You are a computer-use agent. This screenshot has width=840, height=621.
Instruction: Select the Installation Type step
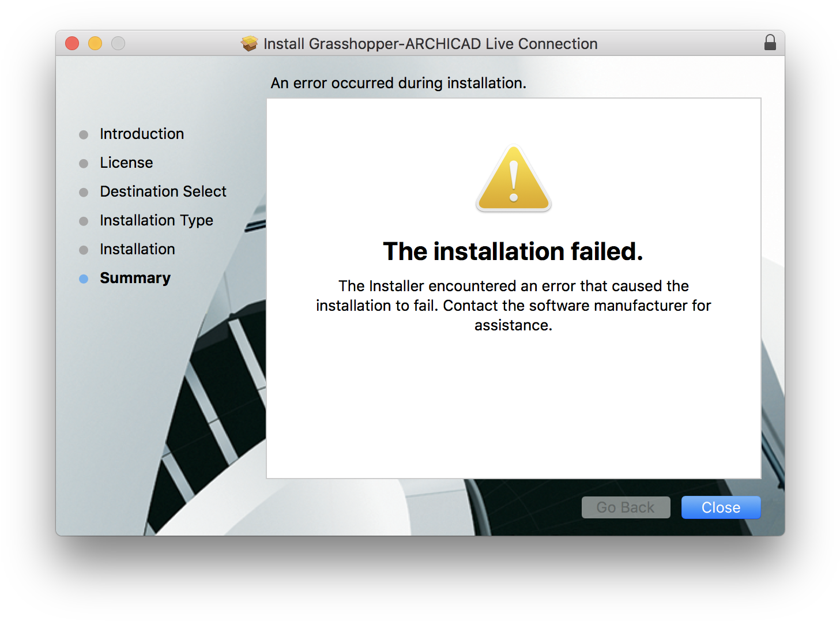[x=156, y=220]
